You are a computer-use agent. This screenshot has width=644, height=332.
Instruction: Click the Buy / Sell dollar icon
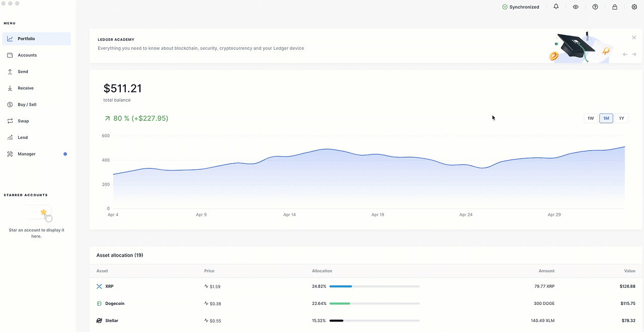click(10, 105)
